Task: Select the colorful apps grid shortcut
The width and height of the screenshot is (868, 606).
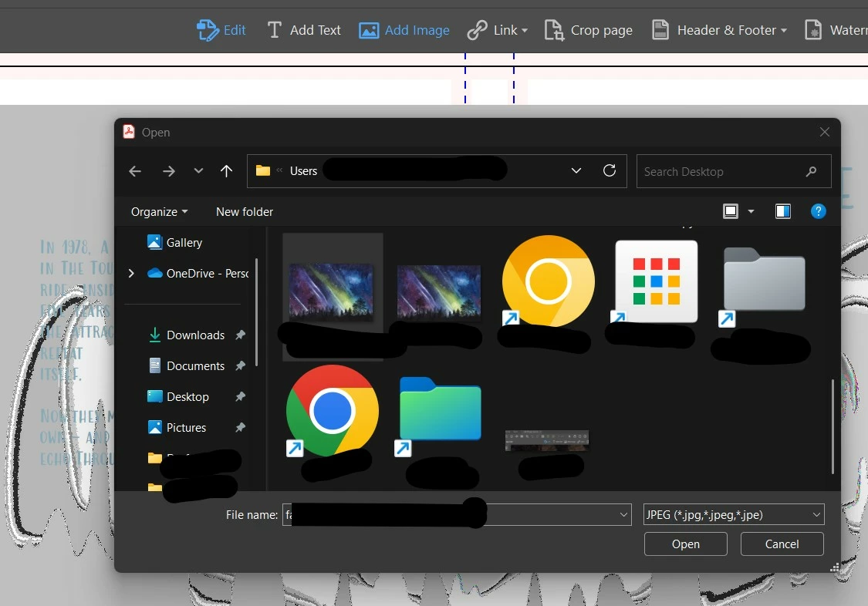Action: tap(656, 281)
